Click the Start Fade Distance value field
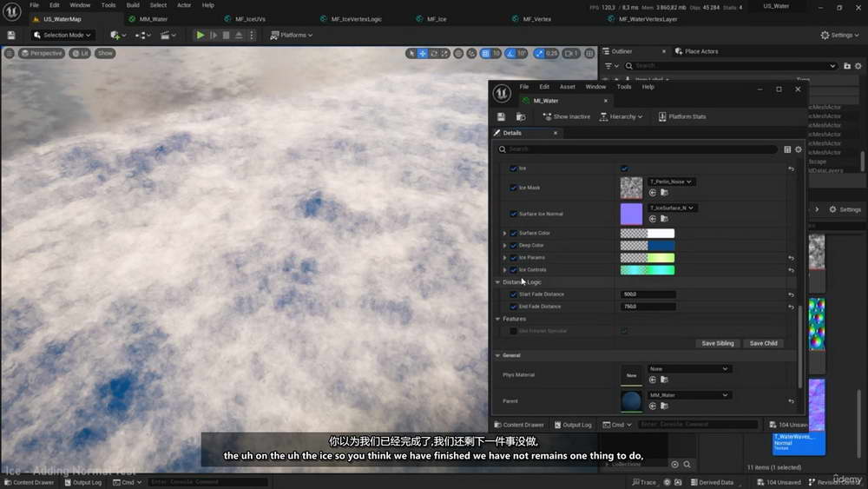The width and height of the screenshot is (868, 489). click(x=648, y=294)
